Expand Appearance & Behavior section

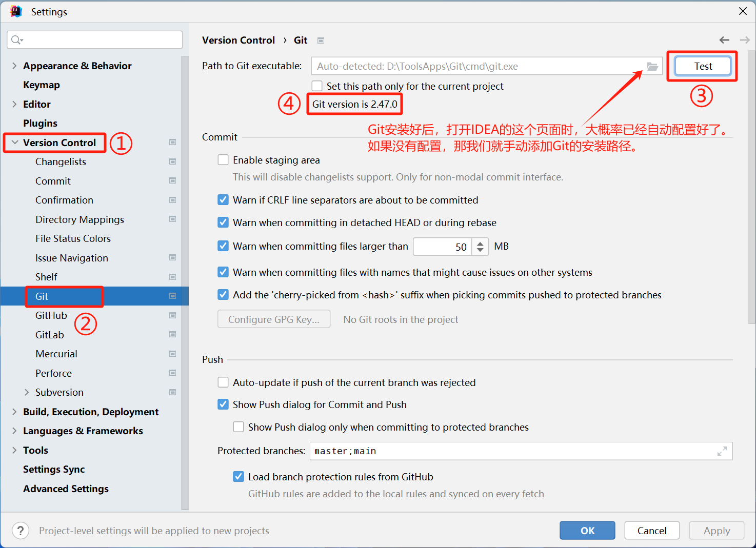(14, 66)
